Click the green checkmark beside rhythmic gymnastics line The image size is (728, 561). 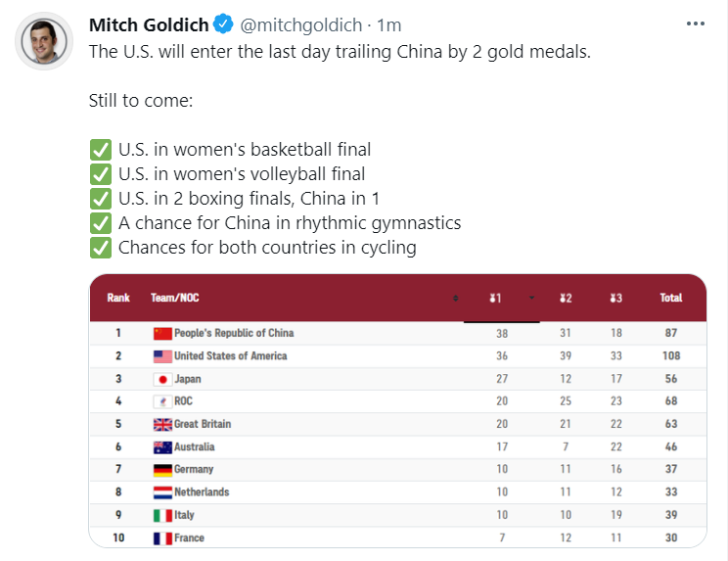click(x=100, y=223)
